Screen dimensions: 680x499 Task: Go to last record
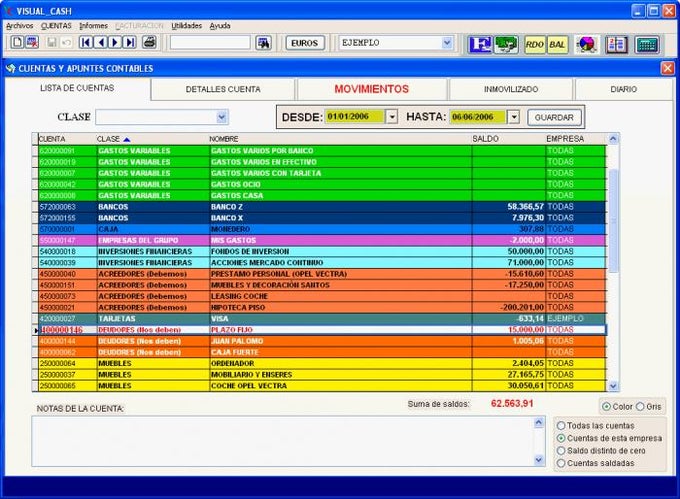(x=130, y=42)
